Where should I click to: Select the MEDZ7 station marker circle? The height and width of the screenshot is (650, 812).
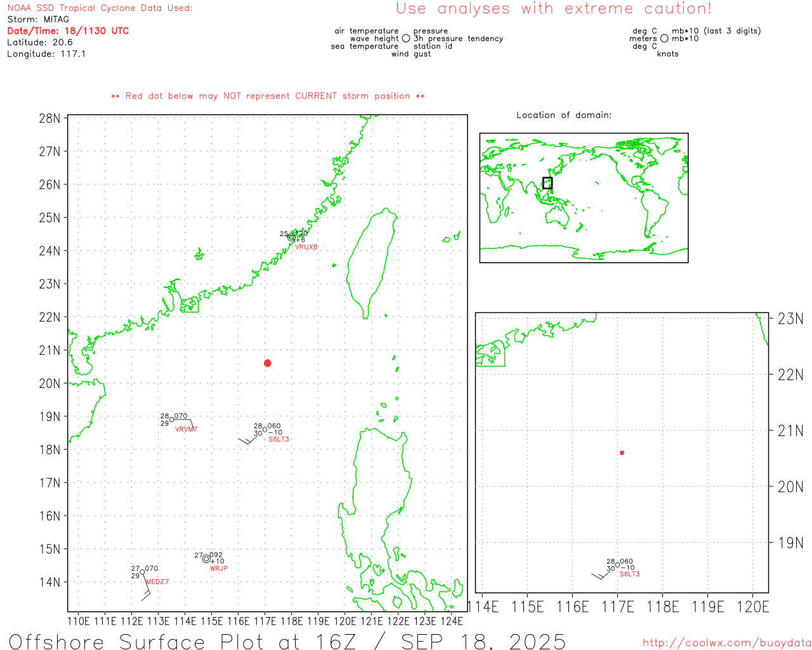coord(142,572)
